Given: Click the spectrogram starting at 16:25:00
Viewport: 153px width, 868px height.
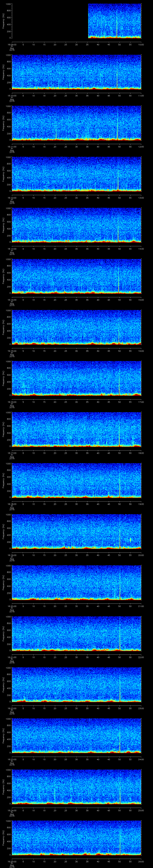Looking at the screenshot, I should click(76, 838).
